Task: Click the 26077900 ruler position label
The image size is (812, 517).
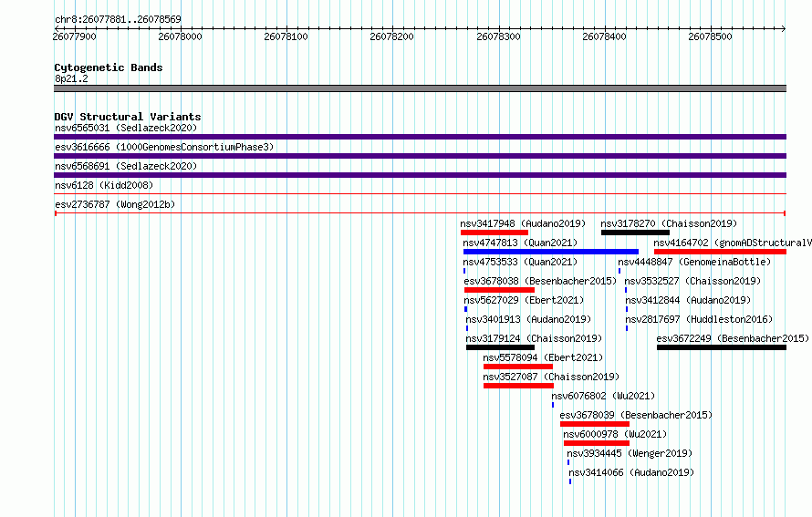Action: (74, 36)
